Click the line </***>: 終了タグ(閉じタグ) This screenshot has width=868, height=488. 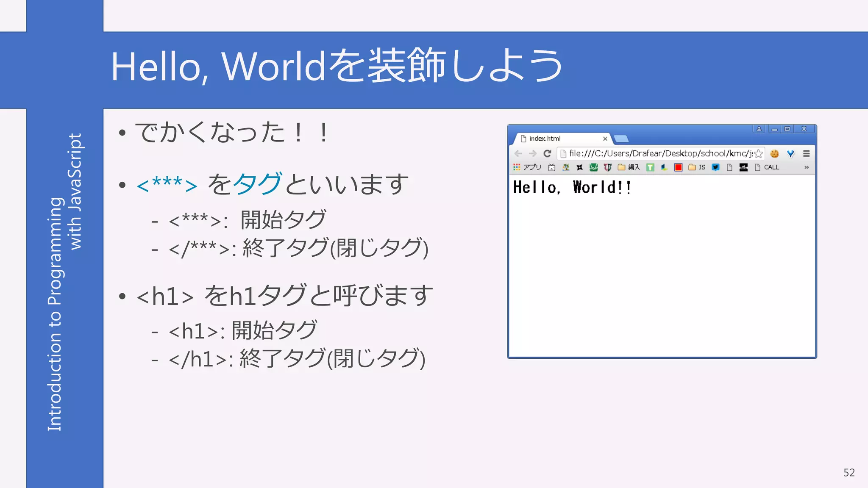pos(298,248)
